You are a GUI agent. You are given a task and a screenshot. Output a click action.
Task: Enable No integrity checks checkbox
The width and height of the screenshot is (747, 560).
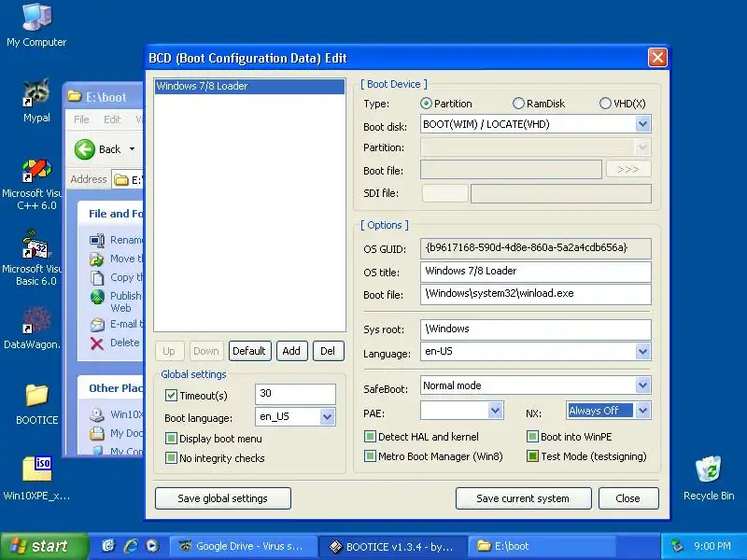pos(171,458)
